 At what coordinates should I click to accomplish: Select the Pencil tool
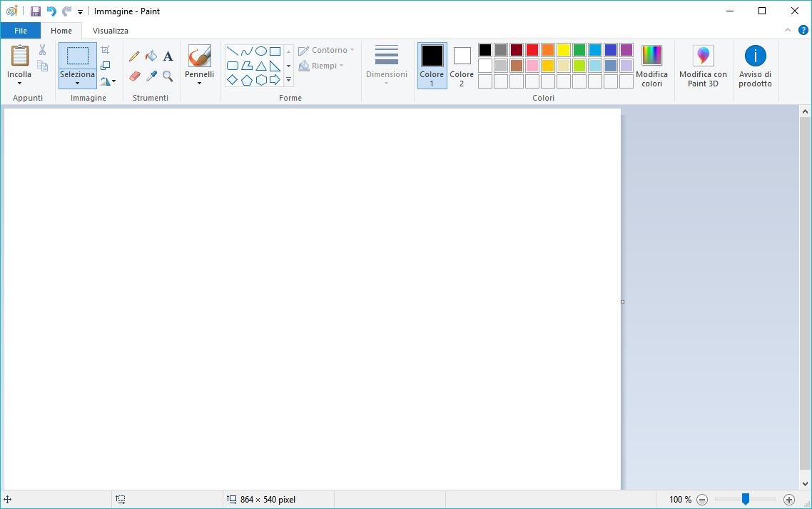point(134,56)
